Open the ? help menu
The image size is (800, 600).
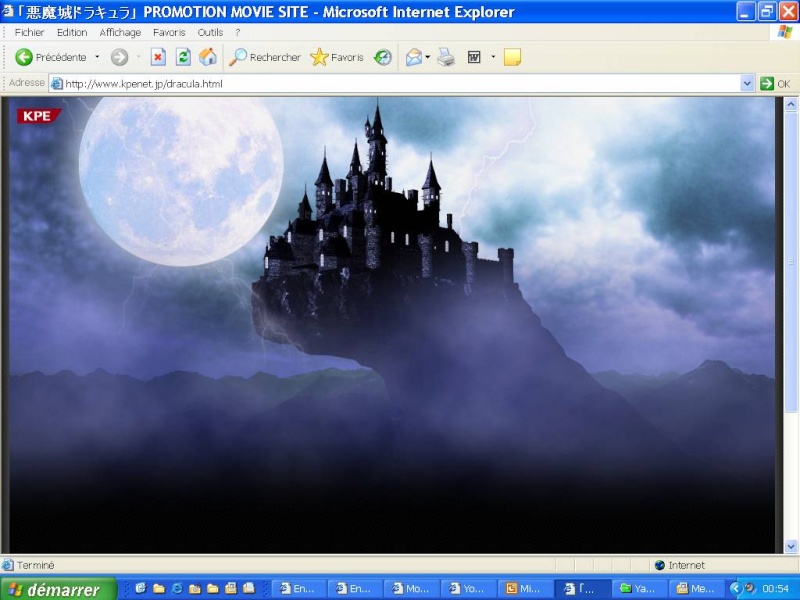click(x=238, y=32)
